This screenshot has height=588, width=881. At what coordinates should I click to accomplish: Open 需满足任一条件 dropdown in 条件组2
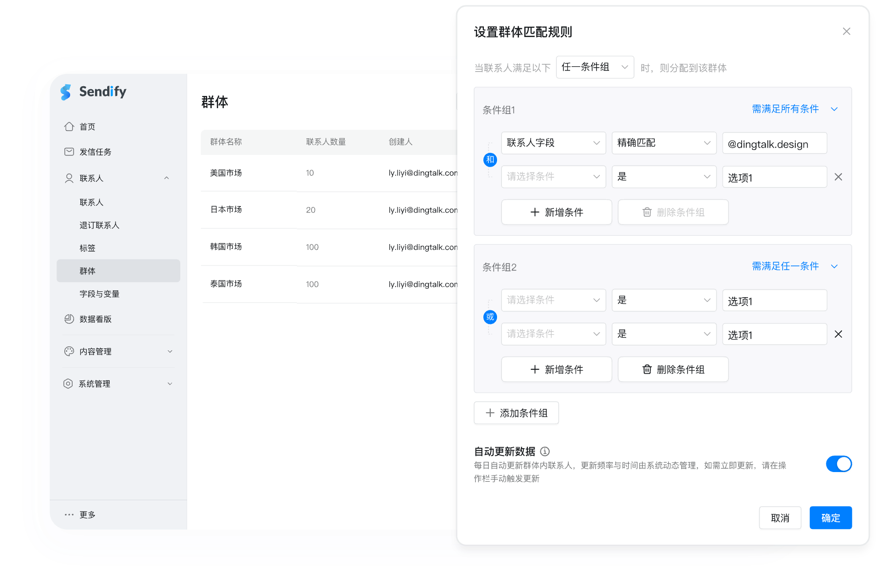point(795,266)
